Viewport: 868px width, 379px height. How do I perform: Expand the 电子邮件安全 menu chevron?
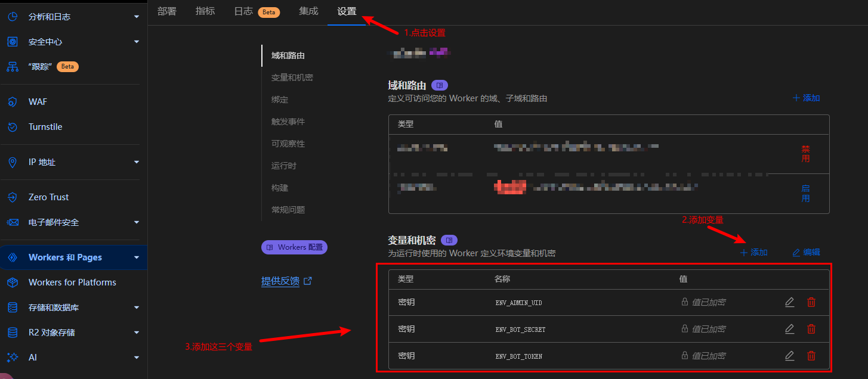(x=137, y=222)
